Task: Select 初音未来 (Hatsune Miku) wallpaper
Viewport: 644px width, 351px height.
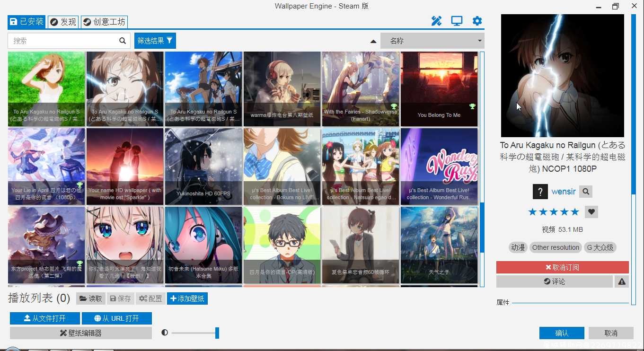Action: click(x=203, y=245)
